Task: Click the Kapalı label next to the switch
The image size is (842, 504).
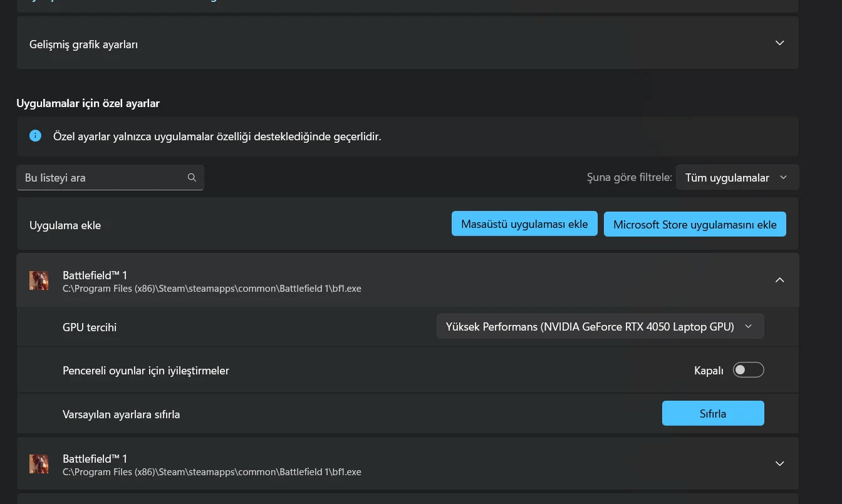Action: coord(709,371)
